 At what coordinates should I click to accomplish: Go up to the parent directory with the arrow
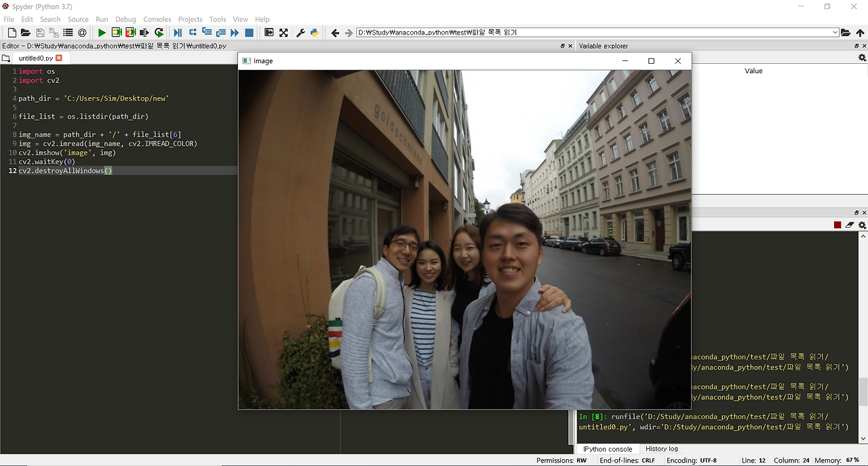pos(860,33)
